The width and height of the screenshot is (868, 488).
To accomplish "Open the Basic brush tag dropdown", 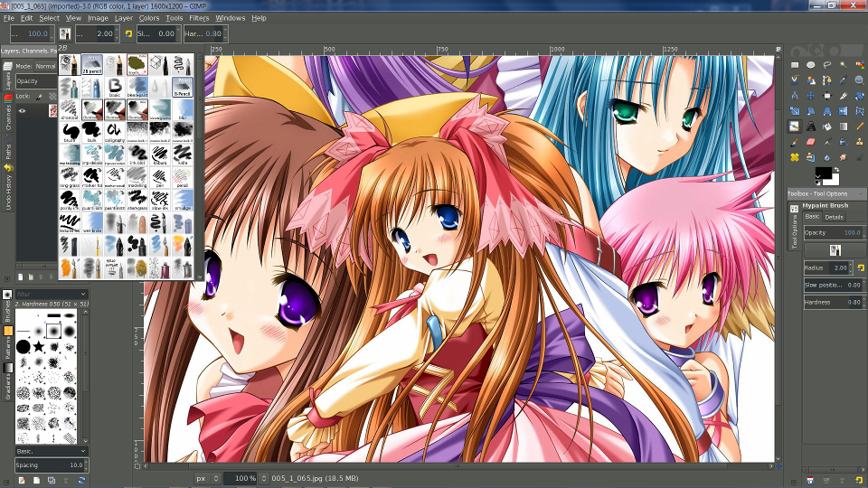I will (x=51, y=451).
